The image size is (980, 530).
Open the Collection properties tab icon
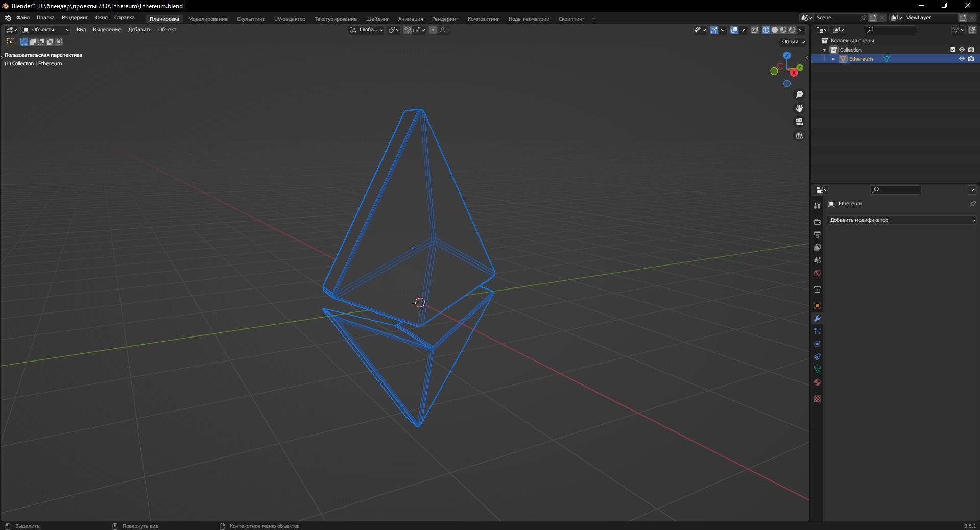pos(817,290)
